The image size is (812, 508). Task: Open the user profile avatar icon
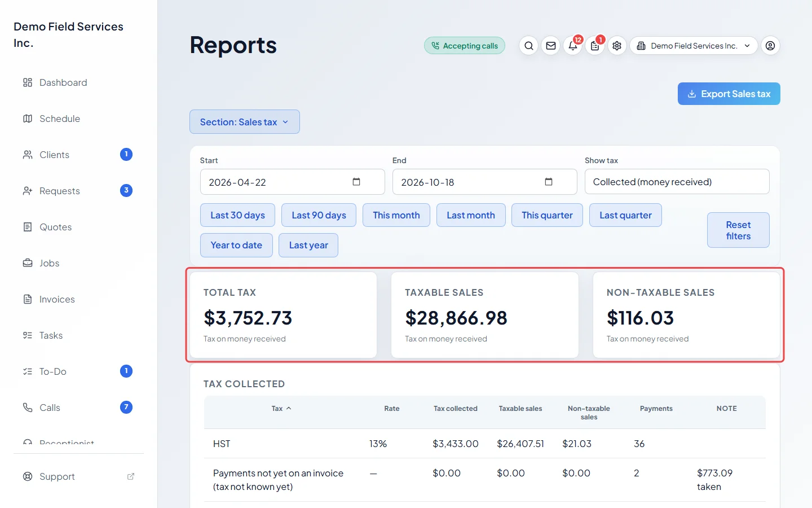[x=770, y=46]
